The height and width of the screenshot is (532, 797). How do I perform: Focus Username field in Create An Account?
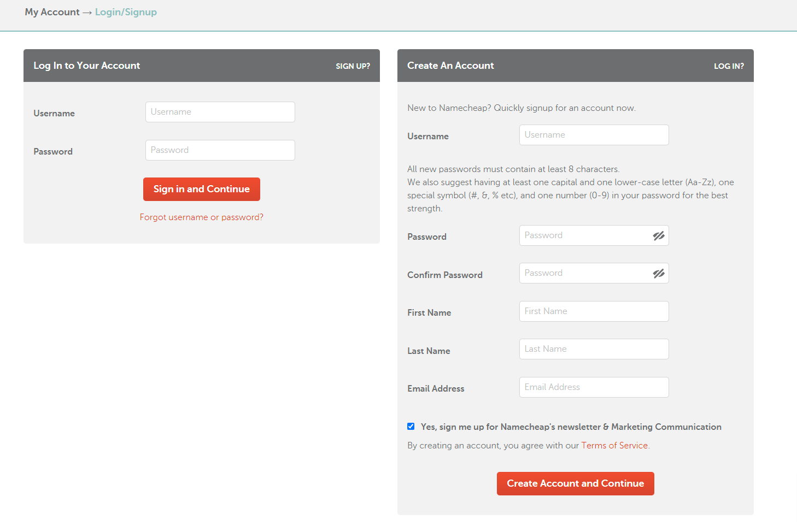(x=594, y=135)
